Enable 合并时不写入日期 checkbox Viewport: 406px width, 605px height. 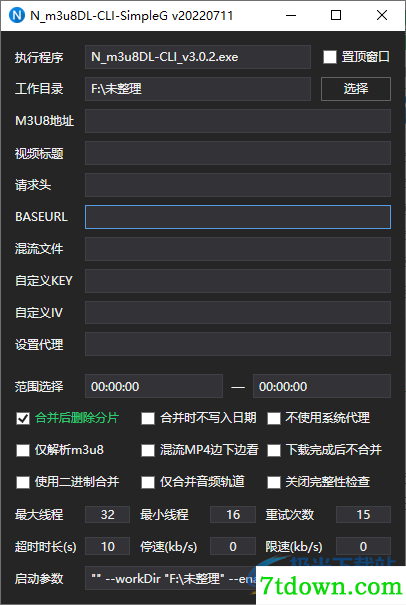coord(148,418)
